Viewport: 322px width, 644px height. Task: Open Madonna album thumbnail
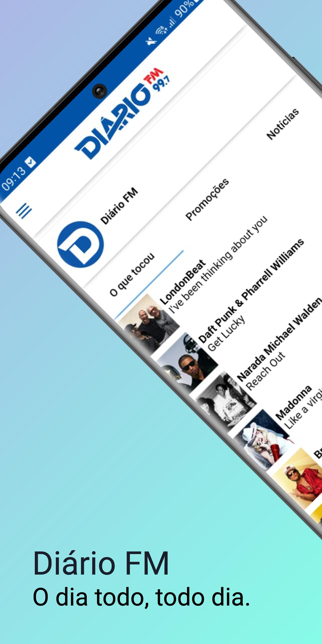(x=264, y=440)
